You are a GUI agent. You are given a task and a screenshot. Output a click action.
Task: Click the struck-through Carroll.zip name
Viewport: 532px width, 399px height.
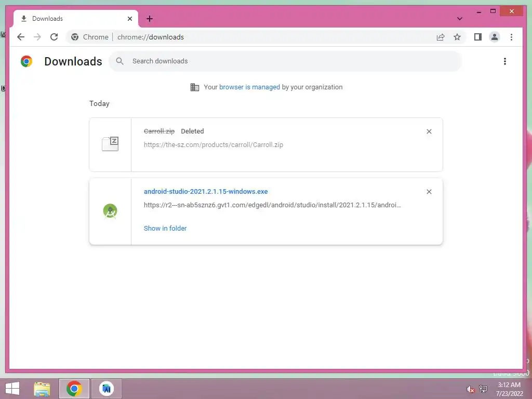[159, 131]
